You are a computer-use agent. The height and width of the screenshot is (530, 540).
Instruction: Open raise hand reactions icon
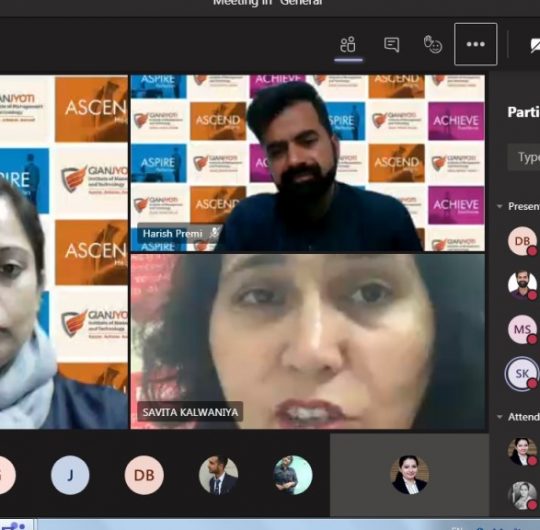(433, 44)
